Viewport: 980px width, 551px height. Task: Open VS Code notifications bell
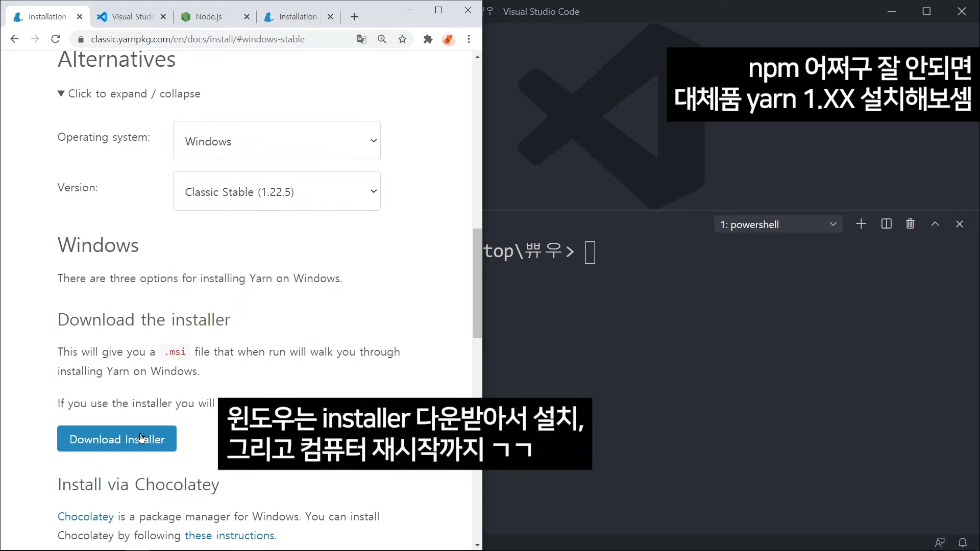[963, 542]
